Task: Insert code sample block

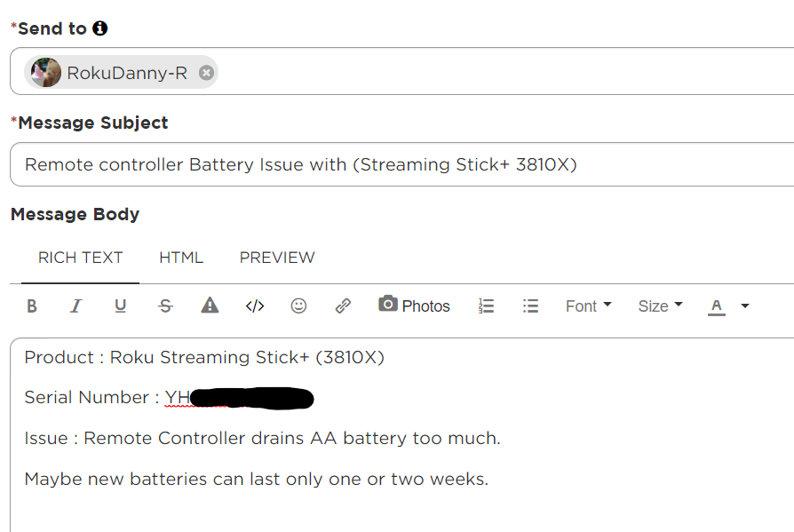Action: 255,306
